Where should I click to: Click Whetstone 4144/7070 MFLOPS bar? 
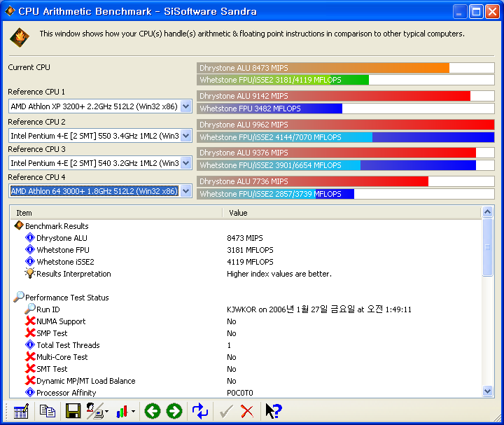[346, 137]
